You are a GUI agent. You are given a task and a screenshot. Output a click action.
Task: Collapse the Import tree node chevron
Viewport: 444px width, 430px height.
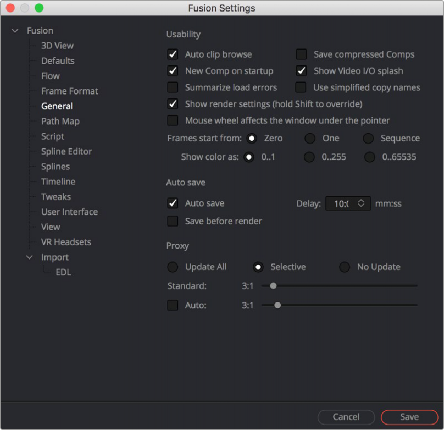pyautogui.click(x=29, y=257)
